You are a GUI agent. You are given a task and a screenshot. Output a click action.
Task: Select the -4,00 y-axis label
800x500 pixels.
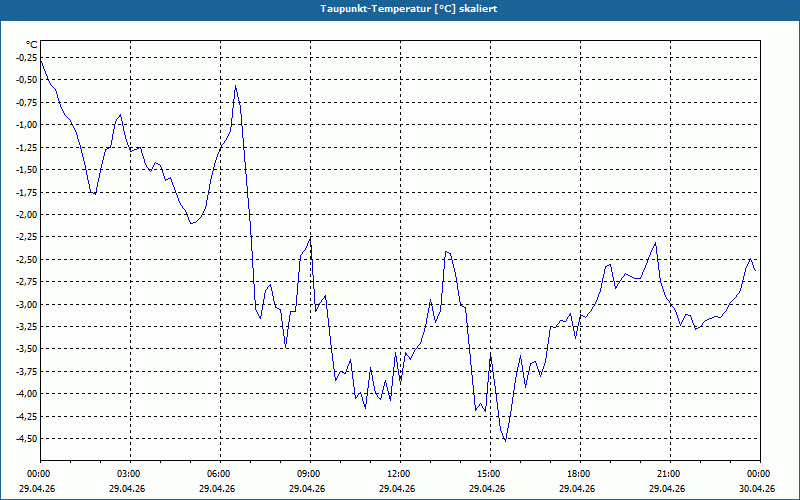pos(27,394)
